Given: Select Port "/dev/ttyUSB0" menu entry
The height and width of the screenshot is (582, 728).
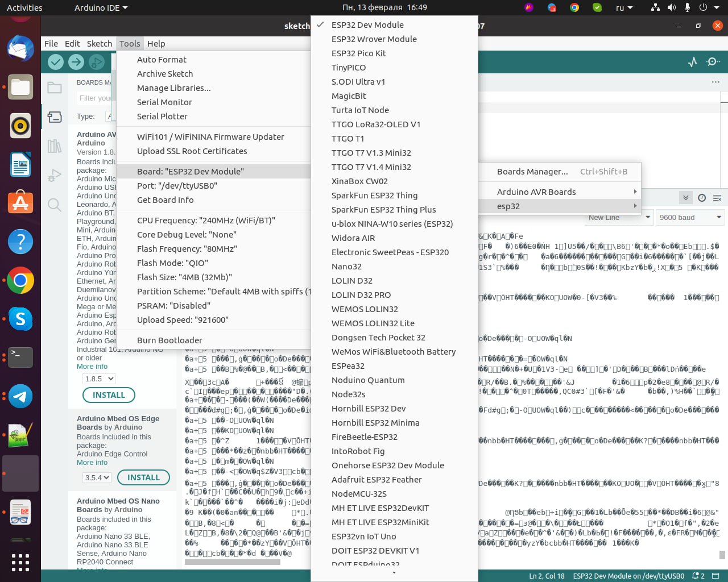Looking at the screenshot, I should point(213,186).
